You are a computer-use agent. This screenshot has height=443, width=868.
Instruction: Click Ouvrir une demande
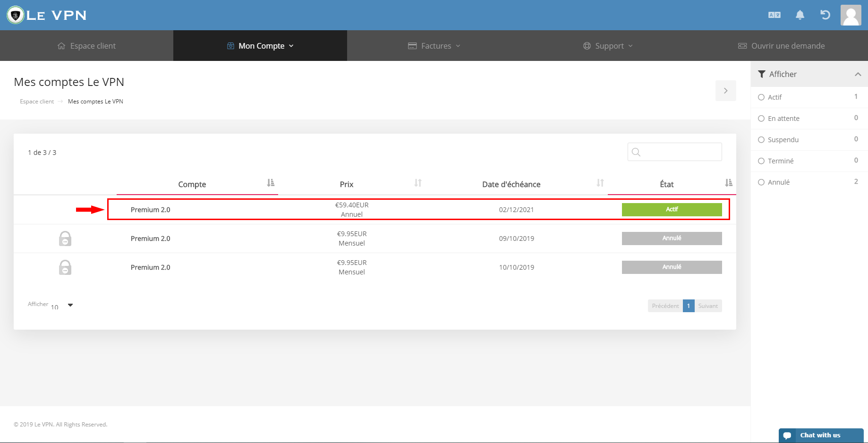[x=782, y=46]
